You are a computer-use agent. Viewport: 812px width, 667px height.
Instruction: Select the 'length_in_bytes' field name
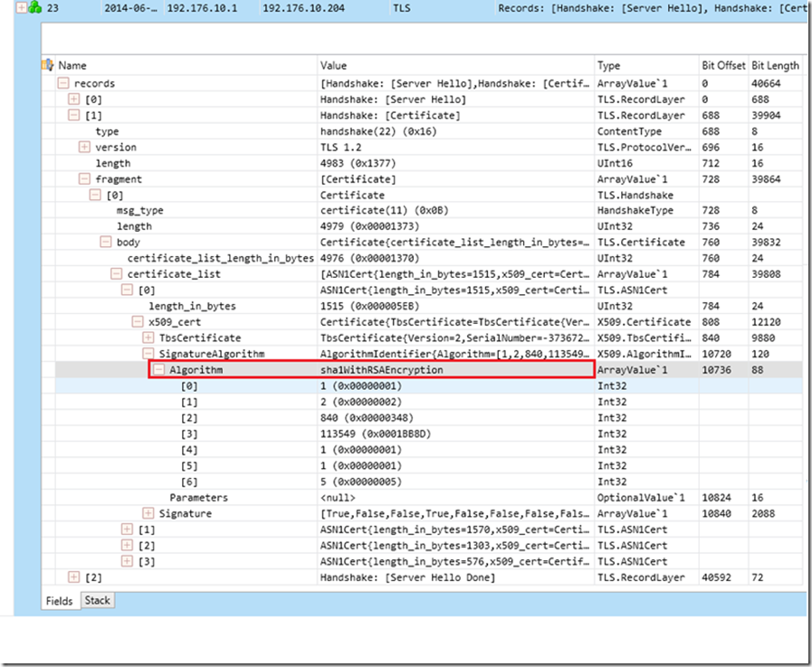(x=192, y=306)
